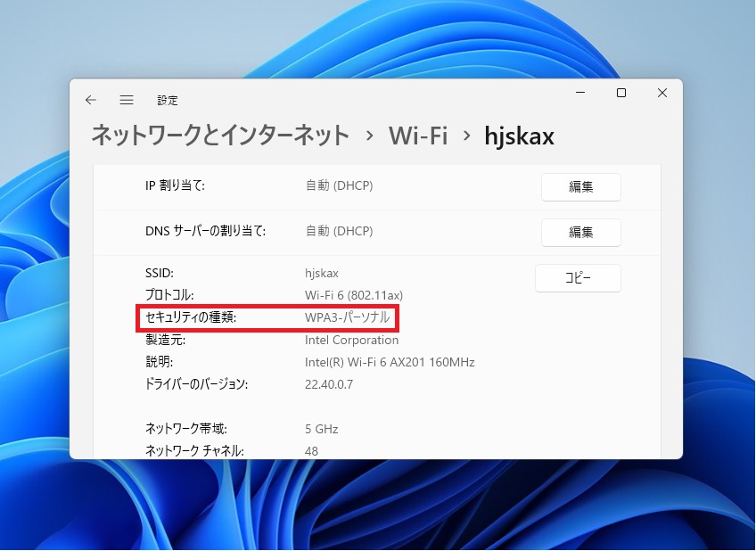Screen dimensions: 756x551
Task: Select the 5 GHz network band value
Action: coord(322,429)
